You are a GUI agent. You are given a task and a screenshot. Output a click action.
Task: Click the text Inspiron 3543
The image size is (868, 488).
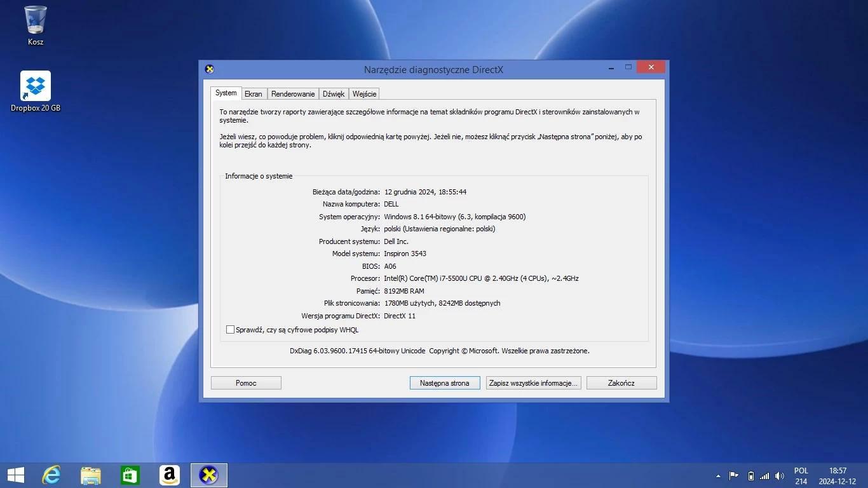pos(405,254)
